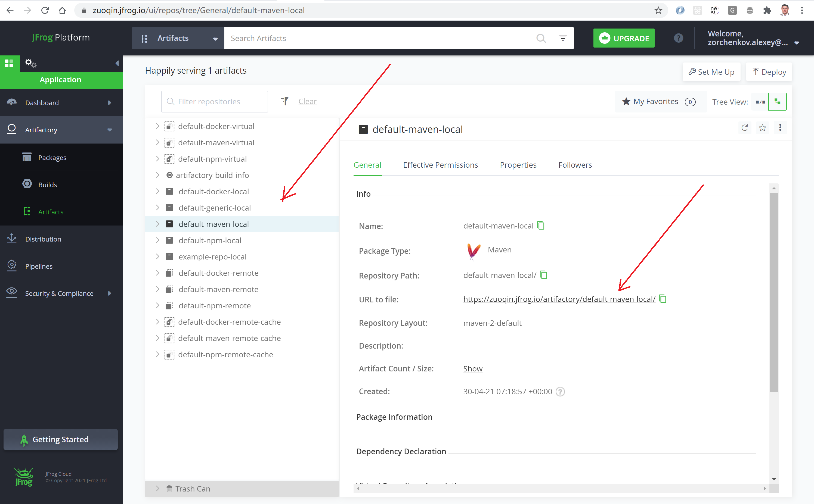Click the Set Me Up button
This screenshot has width=814, height=504.
pos(711,72)
